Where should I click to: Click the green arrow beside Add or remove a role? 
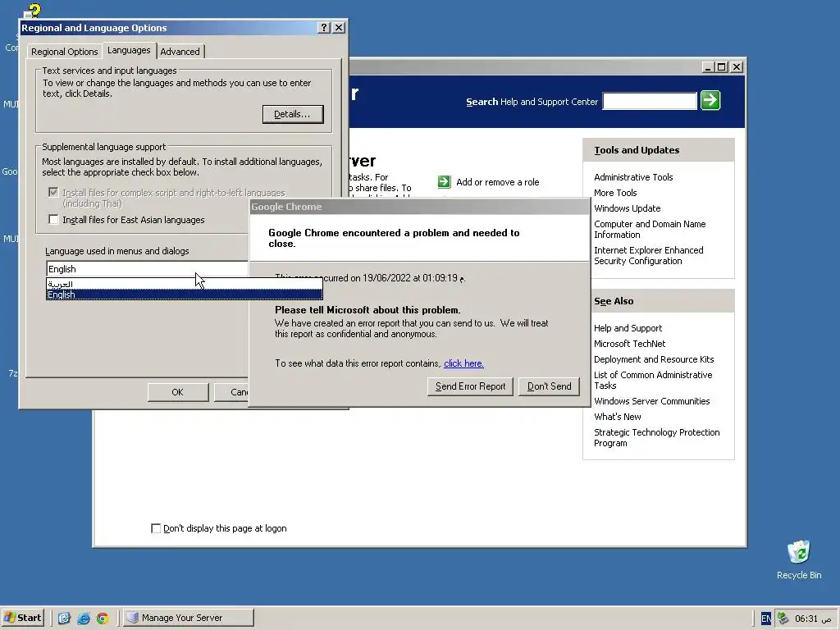point(444,182)
